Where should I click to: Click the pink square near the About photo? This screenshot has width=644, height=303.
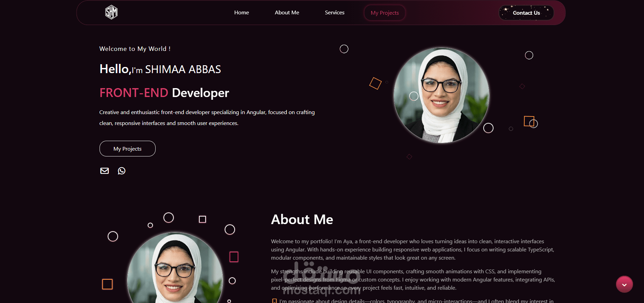[234, 257]
